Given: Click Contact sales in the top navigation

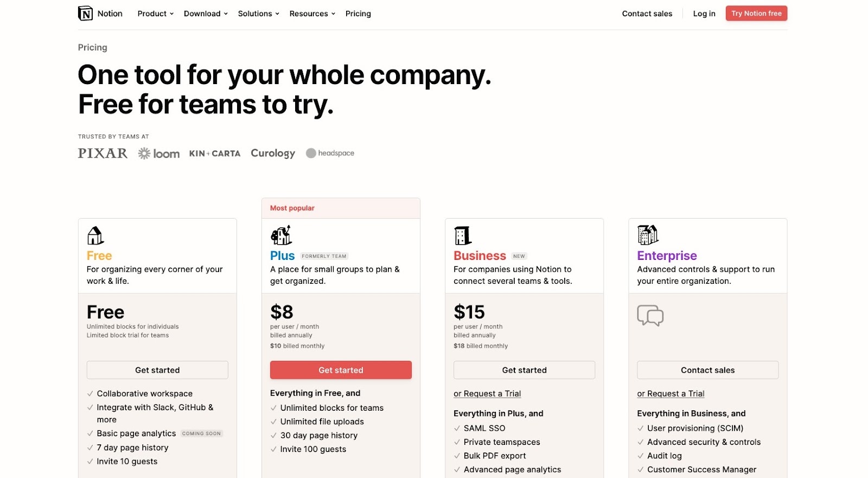Looking at the screenshot, I should point(647,14).
